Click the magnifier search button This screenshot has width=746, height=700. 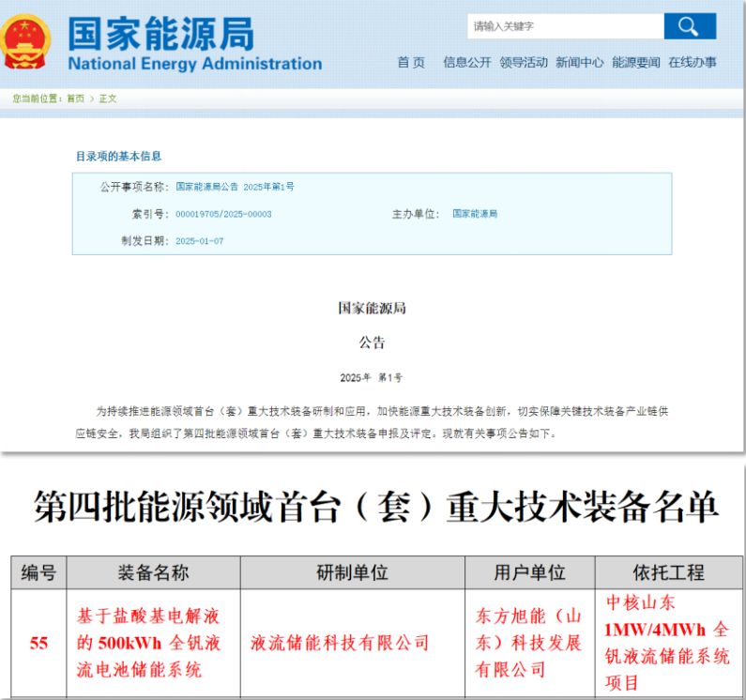(x=689, y=26)
